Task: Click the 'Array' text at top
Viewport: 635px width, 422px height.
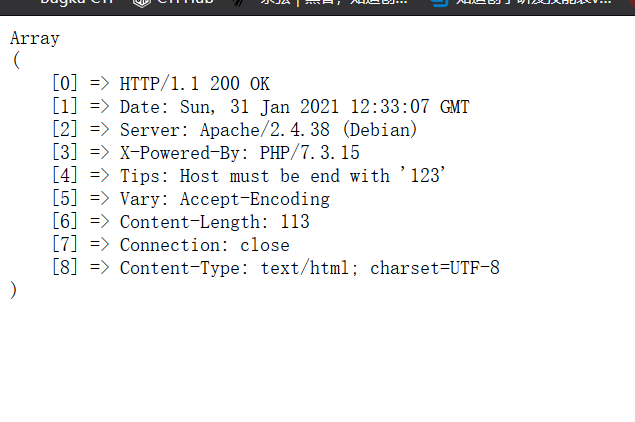Action: pos(35,38)
